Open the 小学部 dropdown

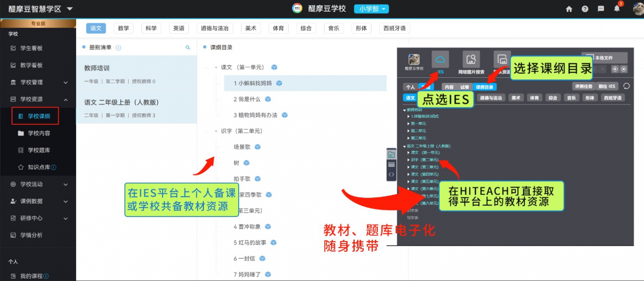pyautogui.click(x=372, y=9)
